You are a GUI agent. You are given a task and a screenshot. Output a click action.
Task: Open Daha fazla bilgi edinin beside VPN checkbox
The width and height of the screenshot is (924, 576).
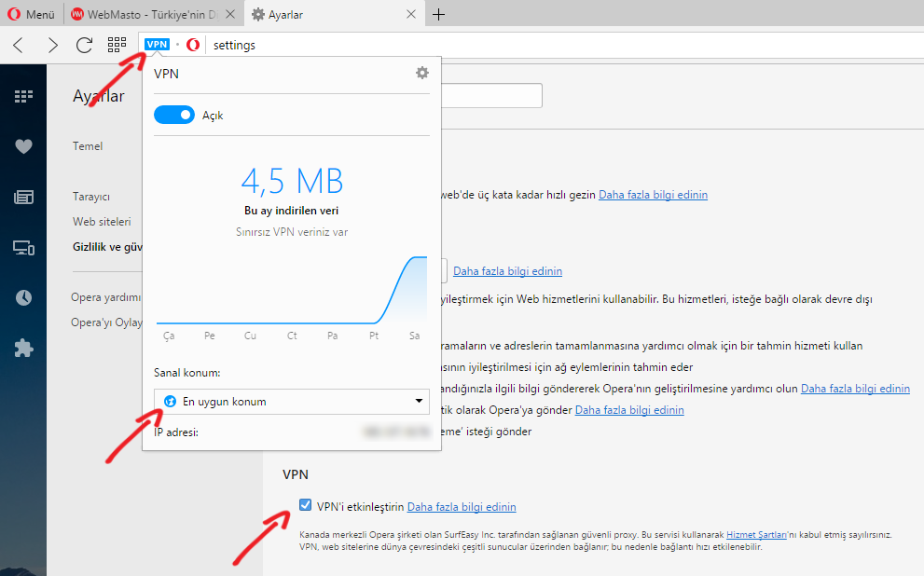point(462,507)
